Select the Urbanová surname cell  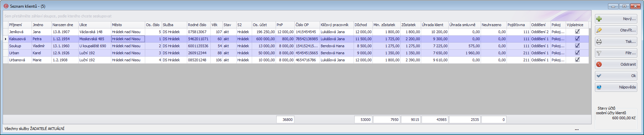point(20,60)
